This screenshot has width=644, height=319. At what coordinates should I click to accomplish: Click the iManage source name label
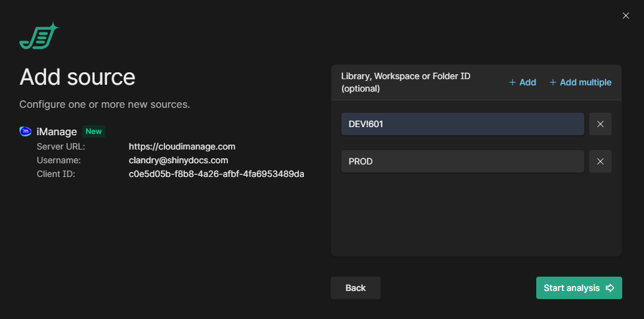tap(57, 131)
